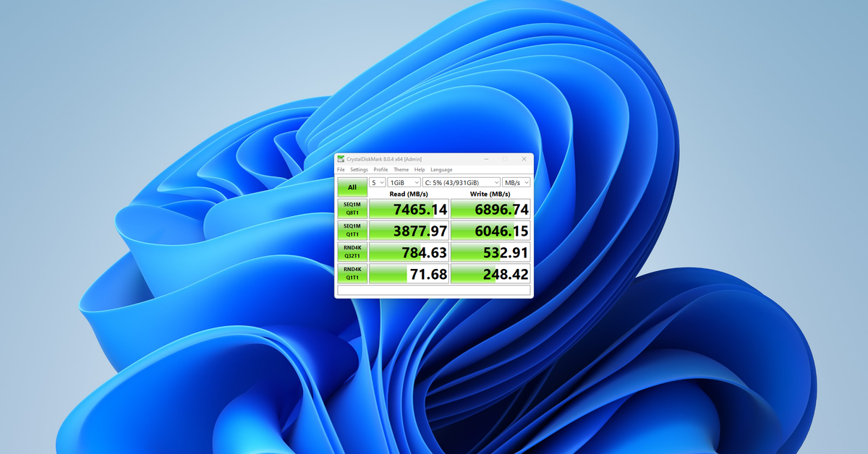Close the CrystalDiskMark window
868x454 pixels.
(524, 159)
